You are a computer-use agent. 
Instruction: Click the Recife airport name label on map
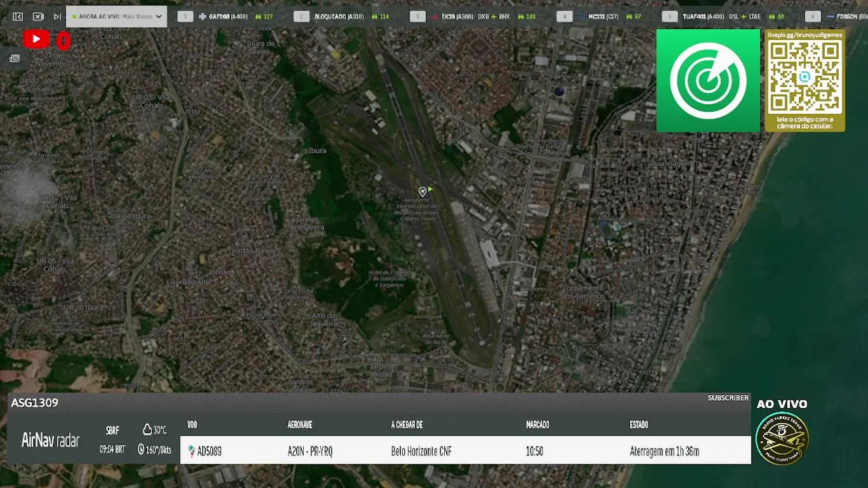point(417,209)
